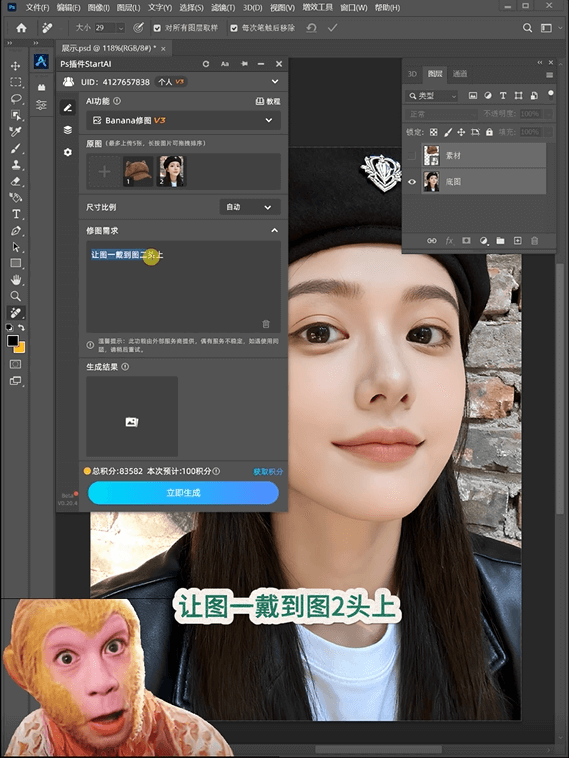Click the Home button in options bar
This screenshot has height=758, width=569.
(21, 28)
